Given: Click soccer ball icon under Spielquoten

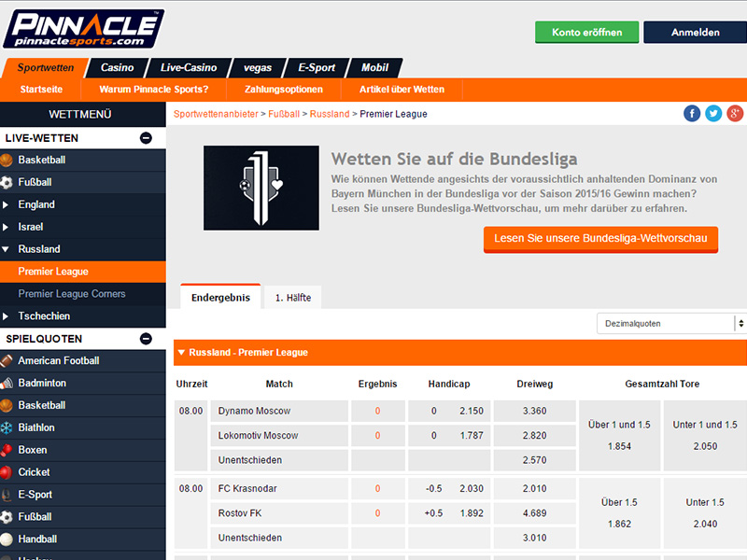Looking at the screenshot, I should (x=7, y=517).
